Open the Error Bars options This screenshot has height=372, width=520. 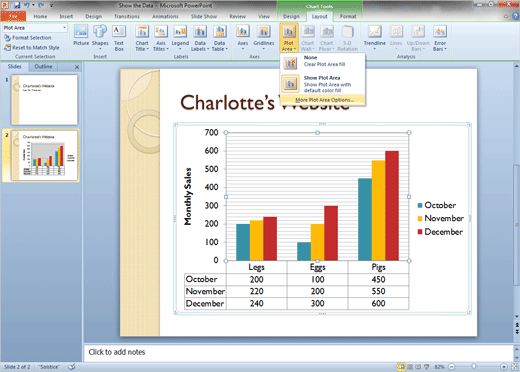pyautogui.click(x=440, y=38)
